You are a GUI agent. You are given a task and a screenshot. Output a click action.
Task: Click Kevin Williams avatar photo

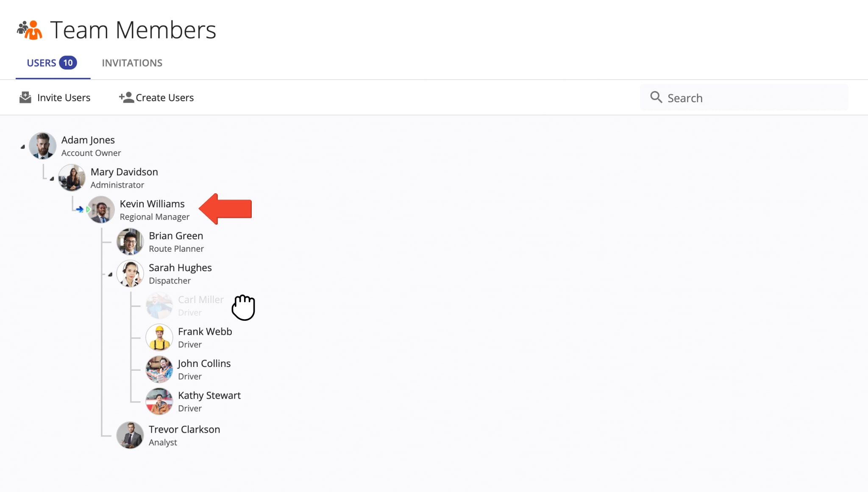[101, 210]
